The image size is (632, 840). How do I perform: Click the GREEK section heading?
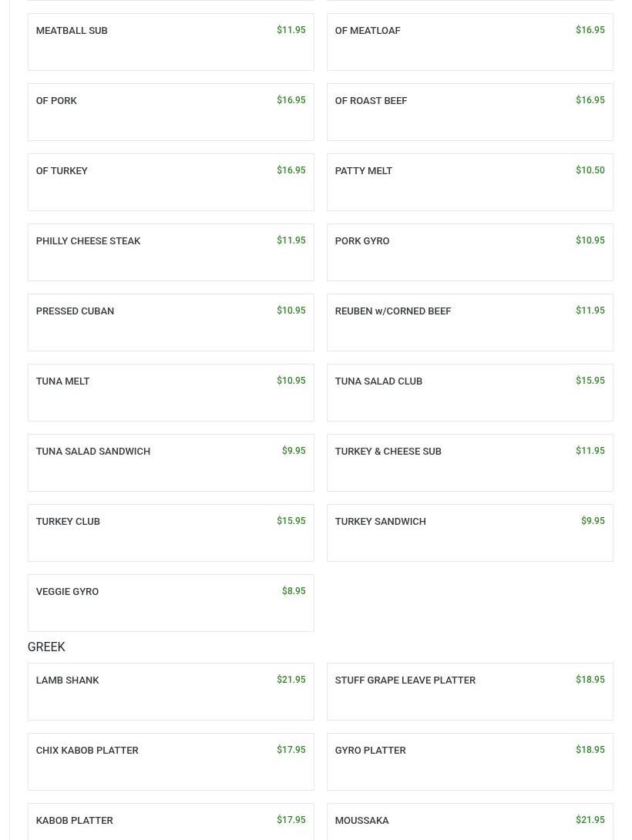tap(46, 647)
